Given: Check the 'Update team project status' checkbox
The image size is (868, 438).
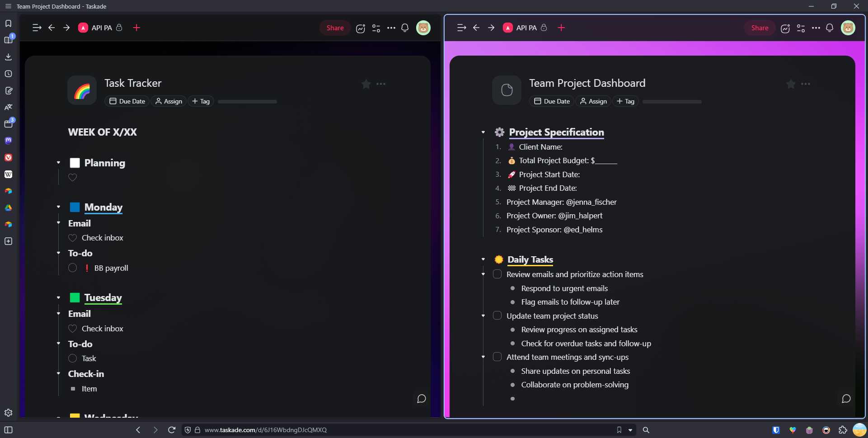Looking at the screenshot, I should coord(497,316).
